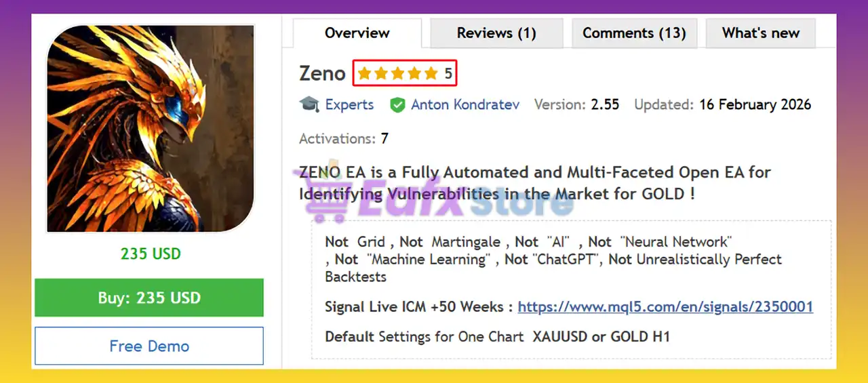Visit author Anton Kondratev's profile link
Image resolution: width=868 pixels, height=383 pixels.
coord(465,105)
